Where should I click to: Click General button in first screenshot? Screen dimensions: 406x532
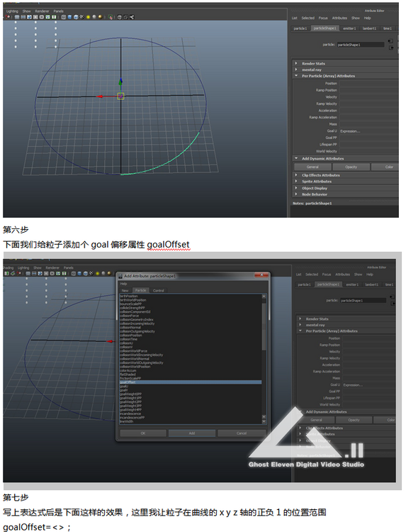312,167
